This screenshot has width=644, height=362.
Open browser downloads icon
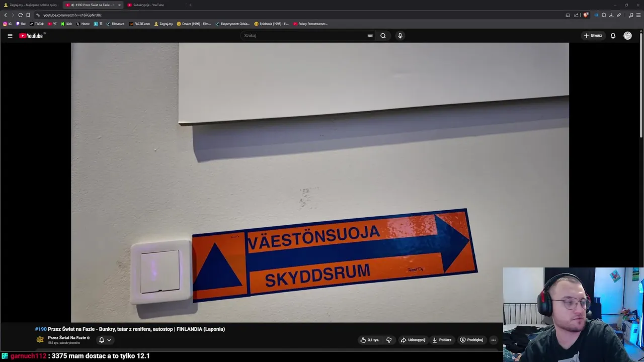611,15
